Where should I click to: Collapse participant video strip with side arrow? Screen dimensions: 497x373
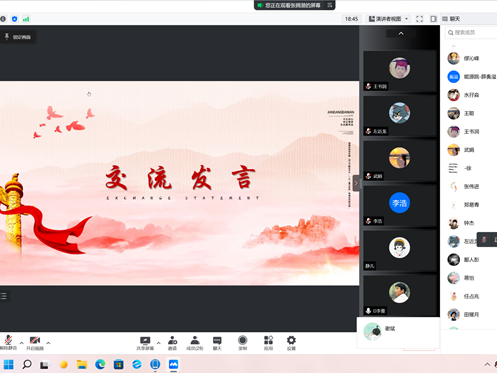(x=356, y=183)
